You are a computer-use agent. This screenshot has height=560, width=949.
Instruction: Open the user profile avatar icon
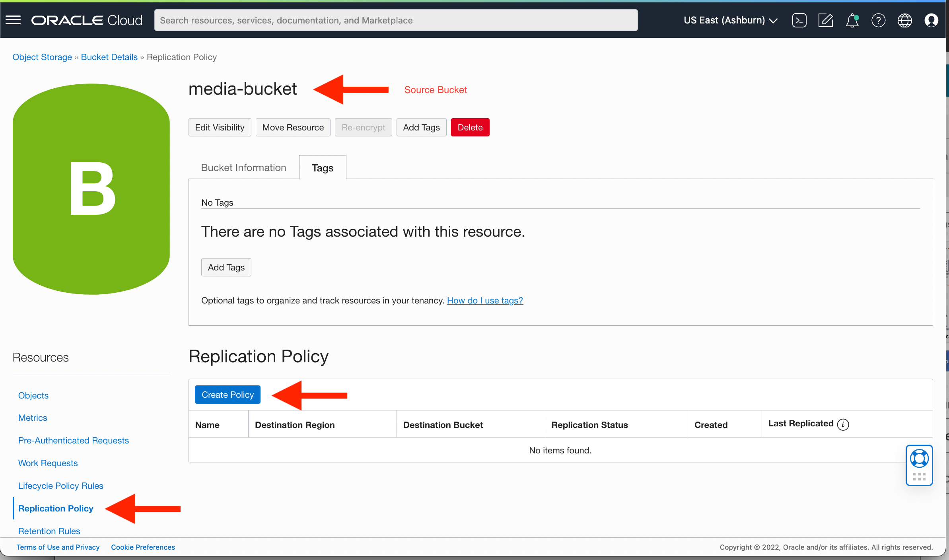[x=931, y=20]
